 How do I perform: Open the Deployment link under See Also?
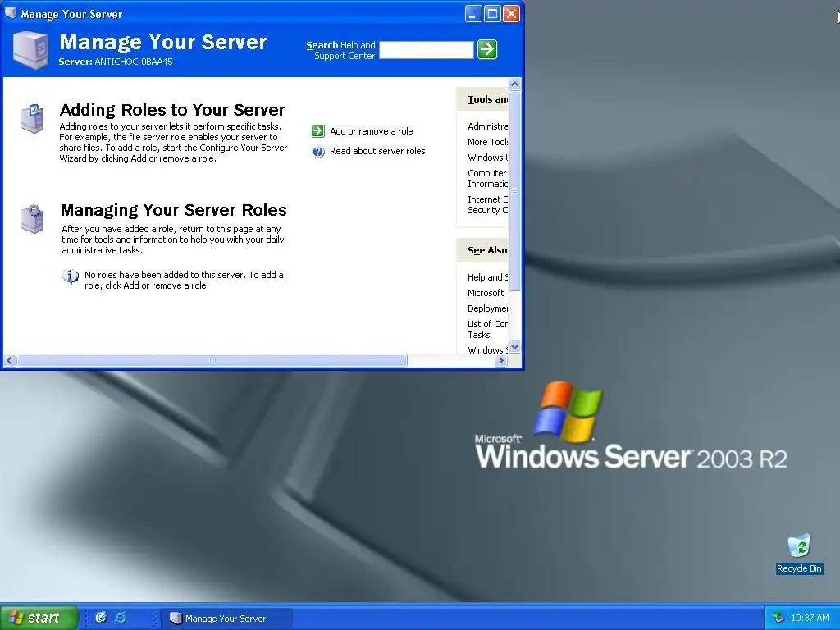(487, 308)
